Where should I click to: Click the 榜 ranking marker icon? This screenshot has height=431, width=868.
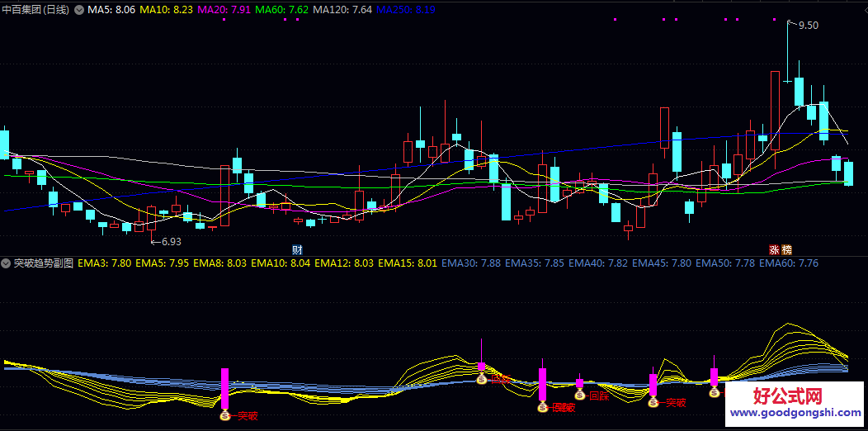point(786,249)
